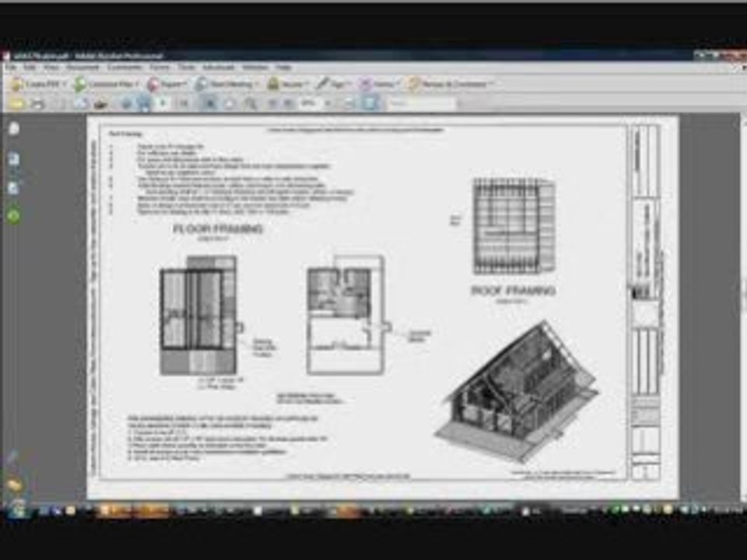Open the Advanced menu
Image resolution: width=747 pixels, height=560 pixels.
[218, 68]
